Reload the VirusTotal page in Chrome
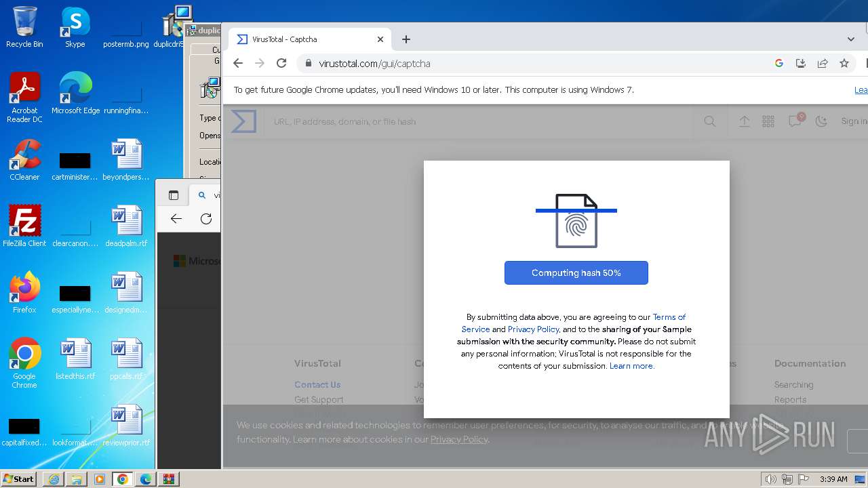Screen dimensions: 868x488 (x=281, y=63)
